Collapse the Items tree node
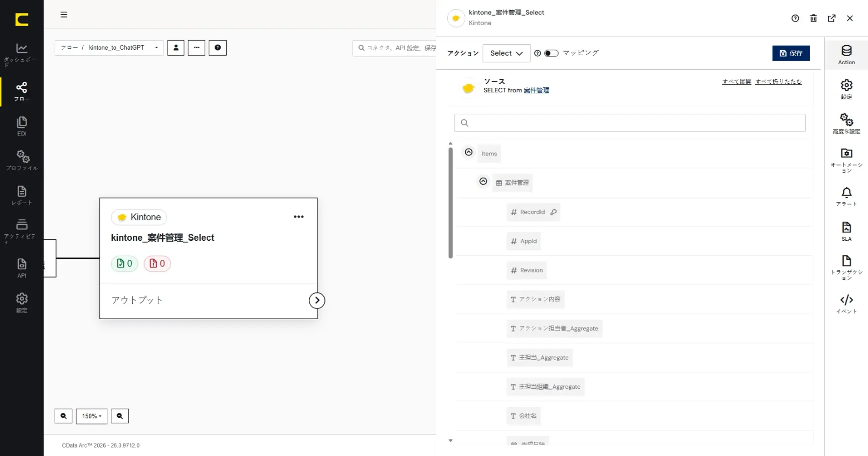This screenshot has height=456, width=868. click(x=469, y=152)
